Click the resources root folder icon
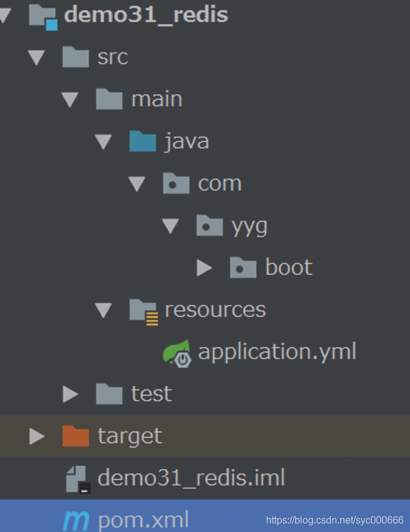Image resolution: width=410 pixels, height=532 pixels. click(x=143, y=309)
